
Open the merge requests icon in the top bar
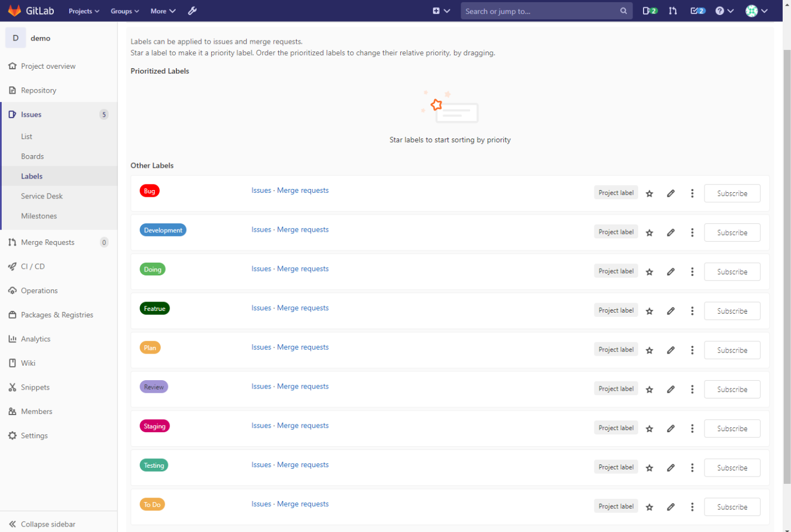click(x=672, y=11)
